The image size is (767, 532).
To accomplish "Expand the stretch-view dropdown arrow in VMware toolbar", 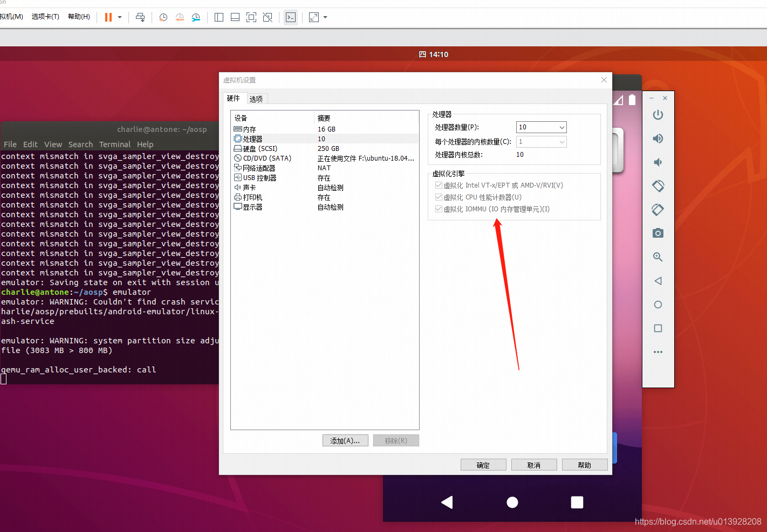I will pos(325,17).
